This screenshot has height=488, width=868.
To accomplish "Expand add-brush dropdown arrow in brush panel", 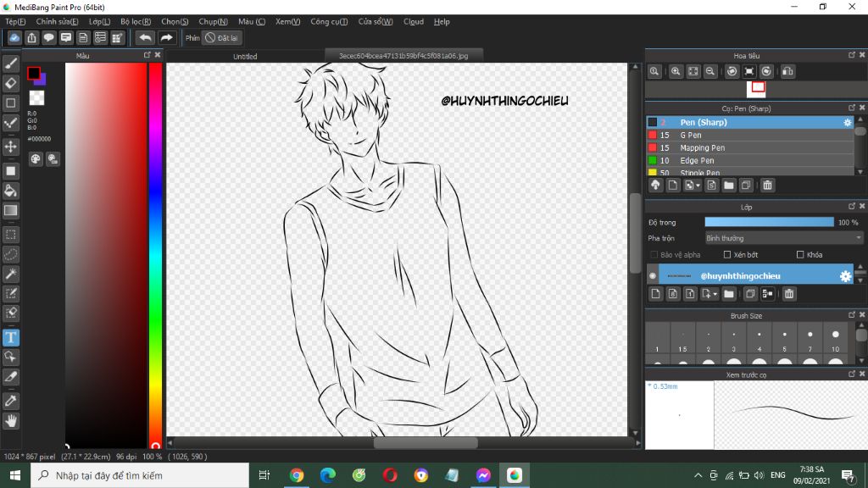I will point(698,186).
